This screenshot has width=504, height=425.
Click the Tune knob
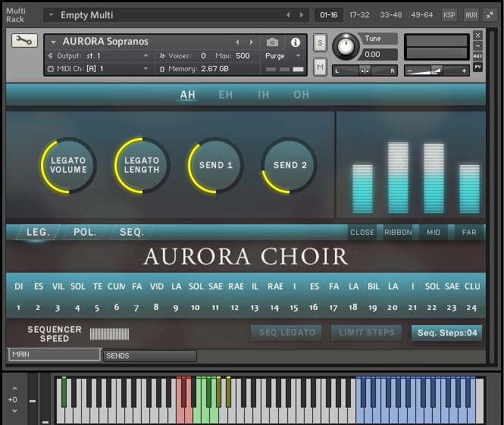click(346, 47)
